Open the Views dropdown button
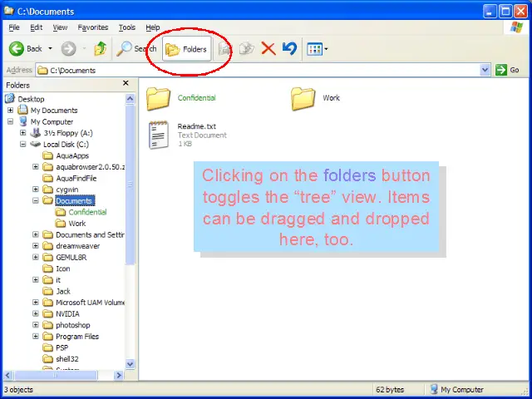 click(x=318, y=49)
